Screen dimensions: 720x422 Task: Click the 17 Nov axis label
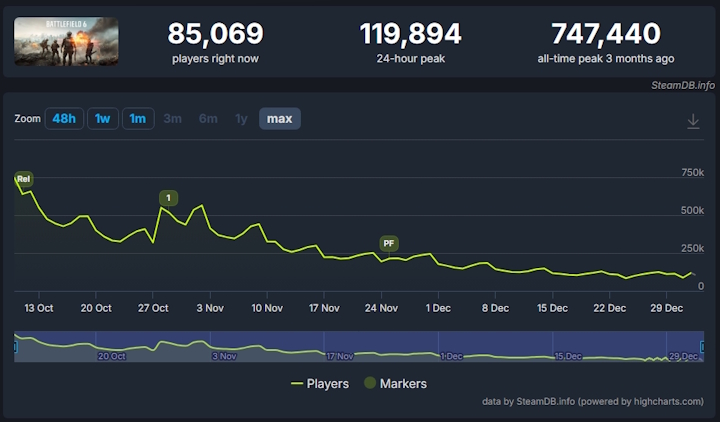[324, 308]
